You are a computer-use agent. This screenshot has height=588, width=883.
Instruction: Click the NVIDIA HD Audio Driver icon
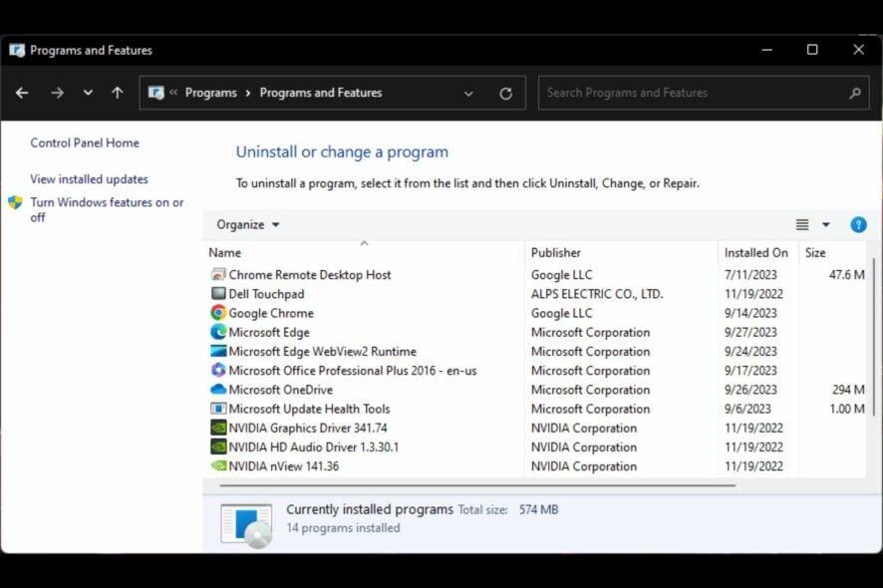tap(218, 446)
